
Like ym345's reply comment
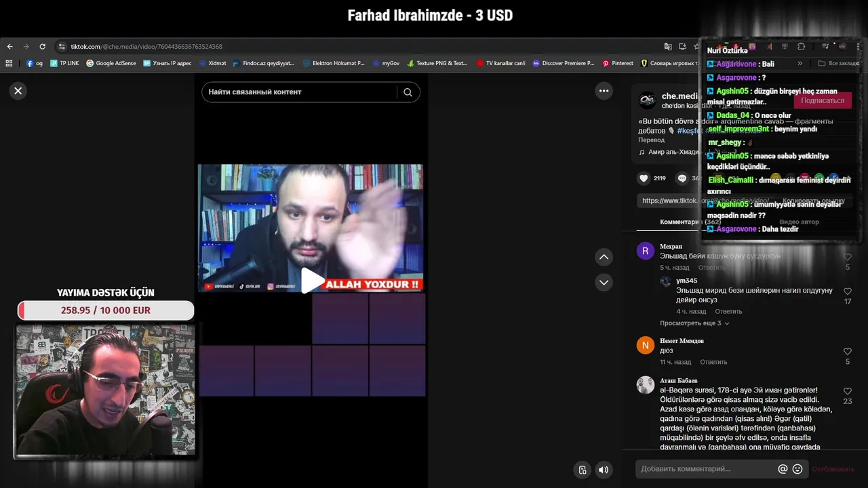(x=848, y=291)
